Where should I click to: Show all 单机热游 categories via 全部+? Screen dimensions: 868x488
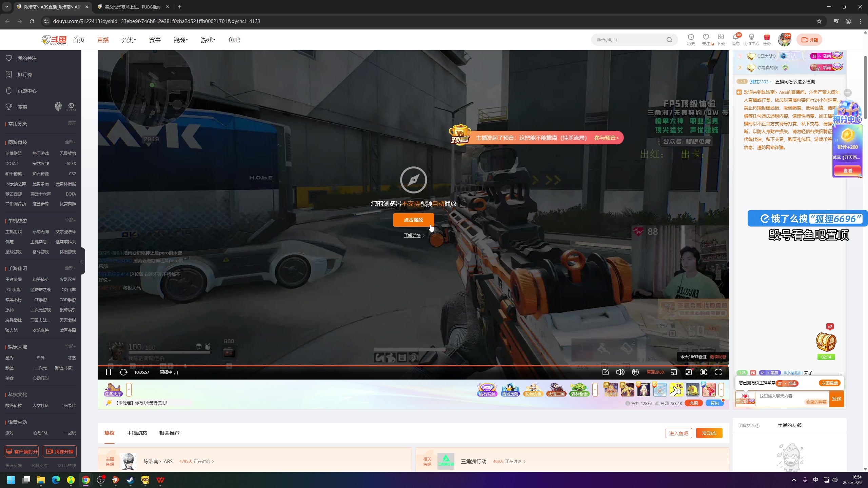pos(70,220)
